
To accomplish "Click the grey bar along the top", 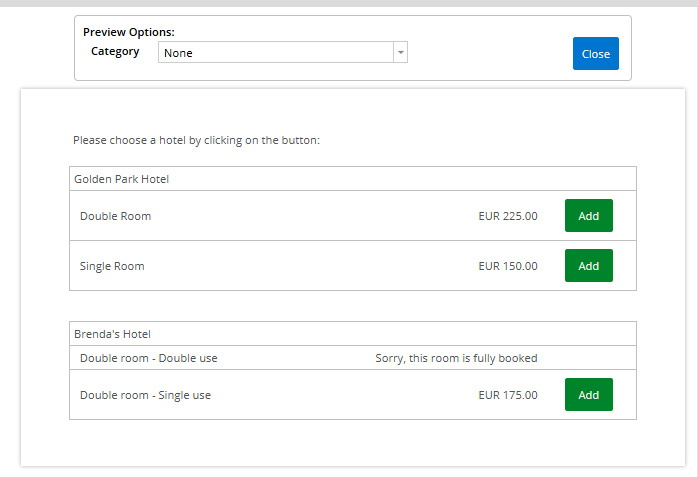I will 349,3.
